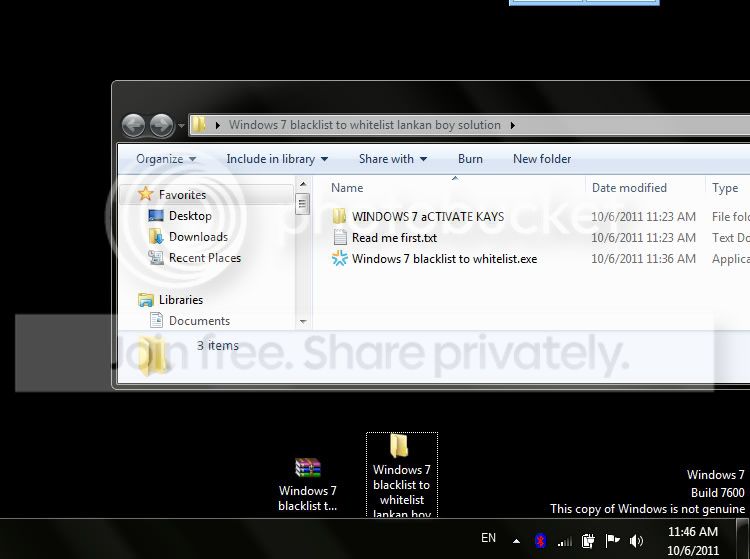
Task: Click the folder icon of WINDOWS 7 aCTIVATE KAYS
Action: (340, 216)
